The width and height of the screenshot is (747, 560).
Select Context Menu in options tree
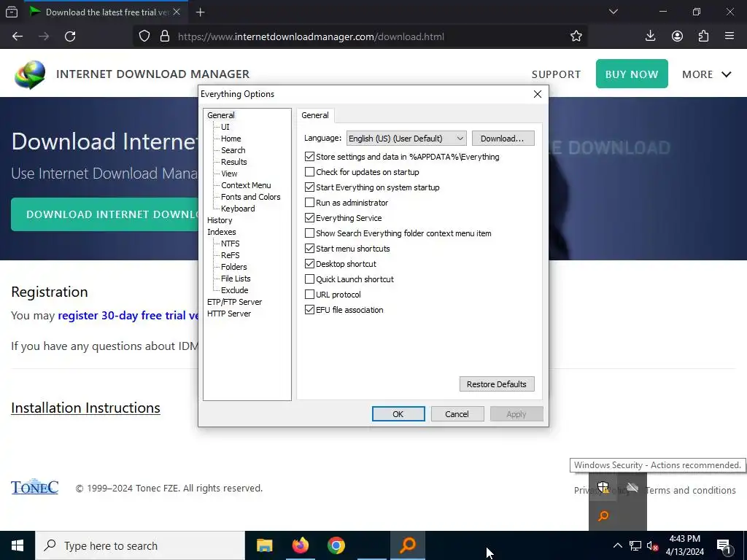(246, 185)
